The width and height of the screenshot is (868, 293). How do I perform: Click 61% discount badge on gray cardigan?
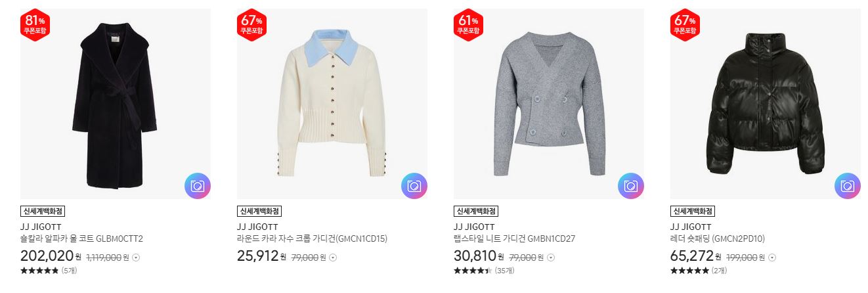(x=468, y=25)
